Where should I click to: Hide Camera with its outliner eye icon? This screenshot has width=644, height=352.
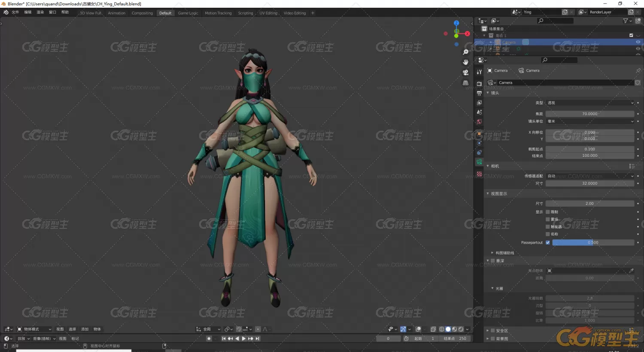coord(638,42)
